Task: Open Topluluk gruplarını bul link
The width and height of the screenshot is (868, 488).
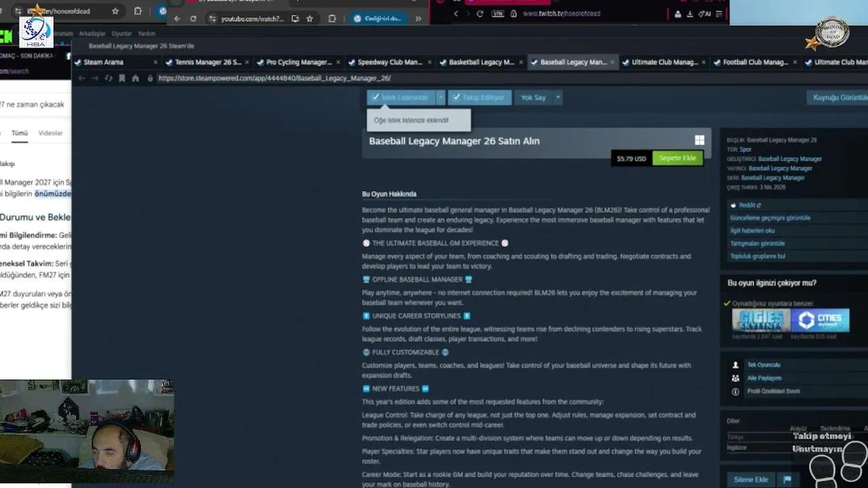Action: click(x=758, y=257)
